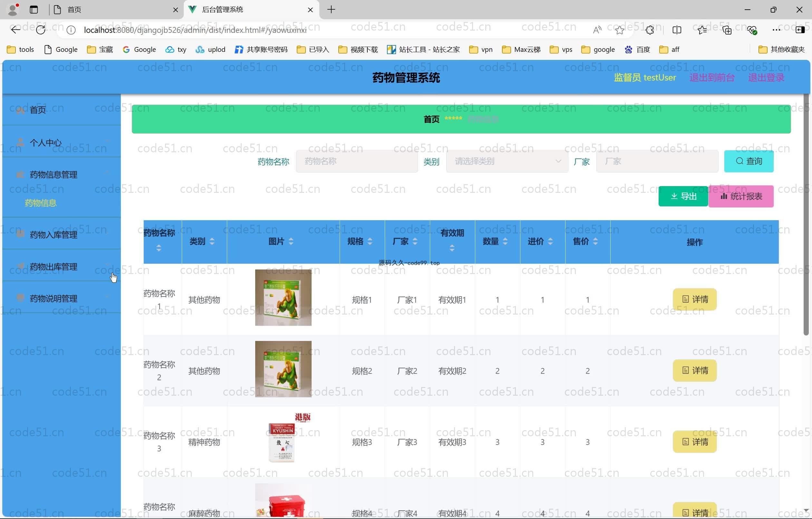Collapse 药物信息管理 sidebar menu
This screenshot has height=519, width=812.
[x=61, y=175]
